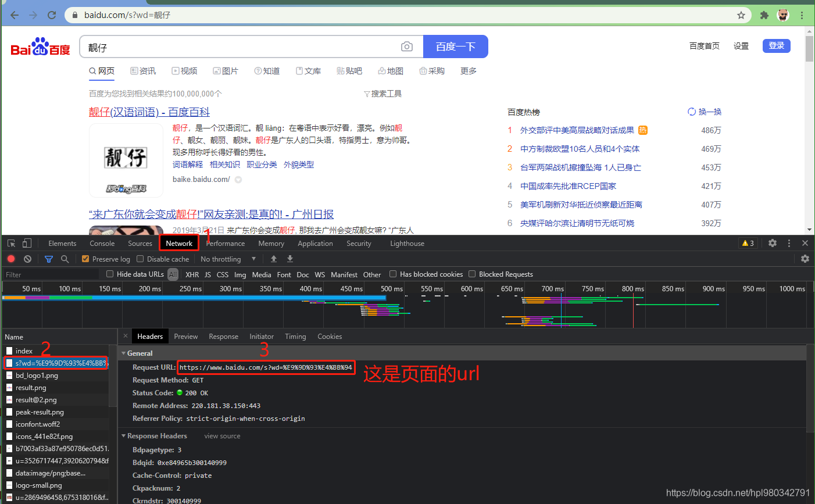Open the 百度首页 link
815x504 pixels.
pos(705,46)
